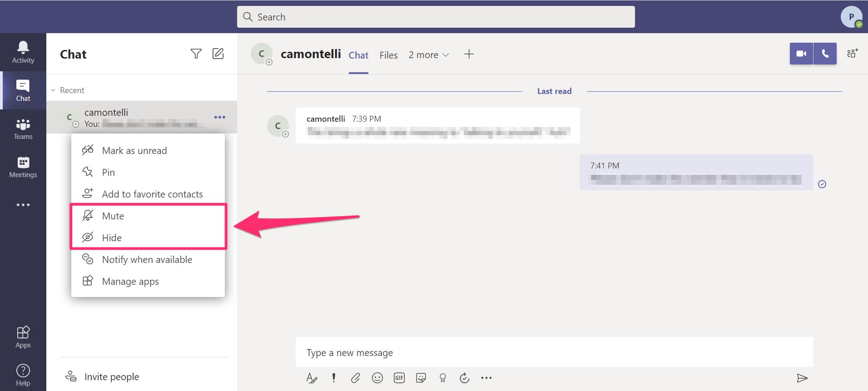The height and width of the screenshot is (391, 868).
Task: Open the sticker picker
Action: pyautogui.click(x=421, y=378)
